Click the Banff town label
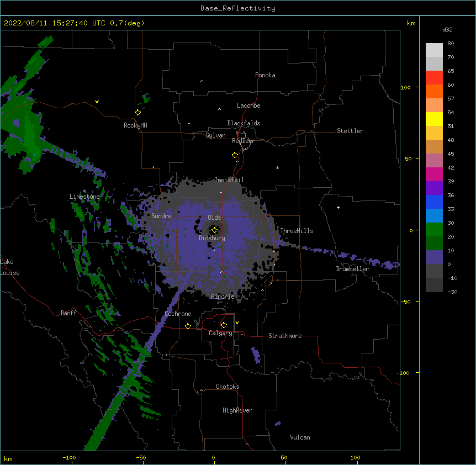 point(68,313)
